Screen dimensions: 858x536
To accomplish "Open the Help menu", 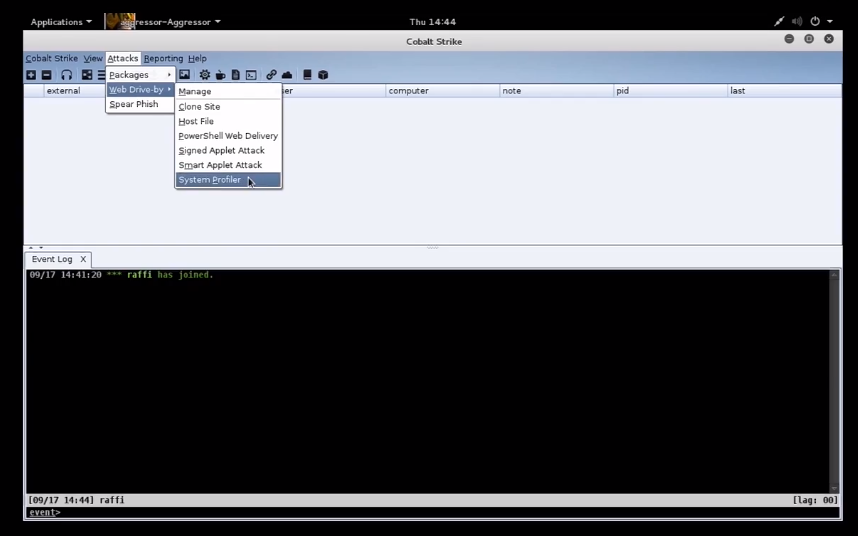I will (x=197, y=58).
